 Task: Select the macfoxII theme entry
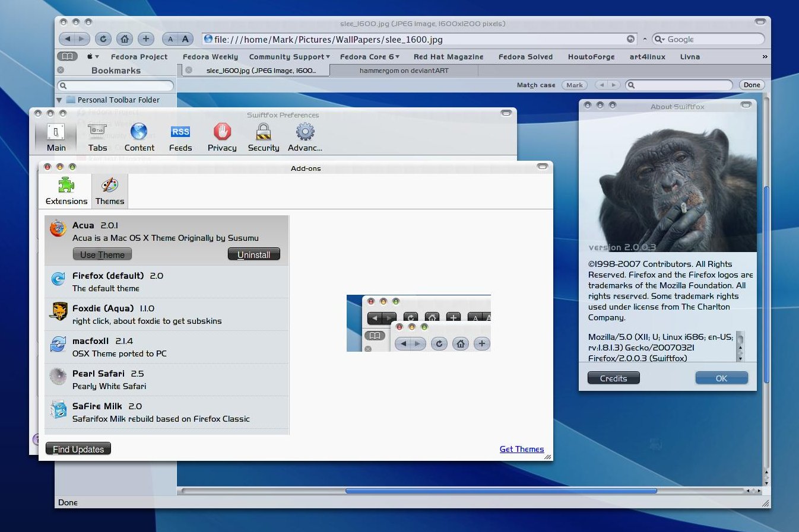(167, 347)
